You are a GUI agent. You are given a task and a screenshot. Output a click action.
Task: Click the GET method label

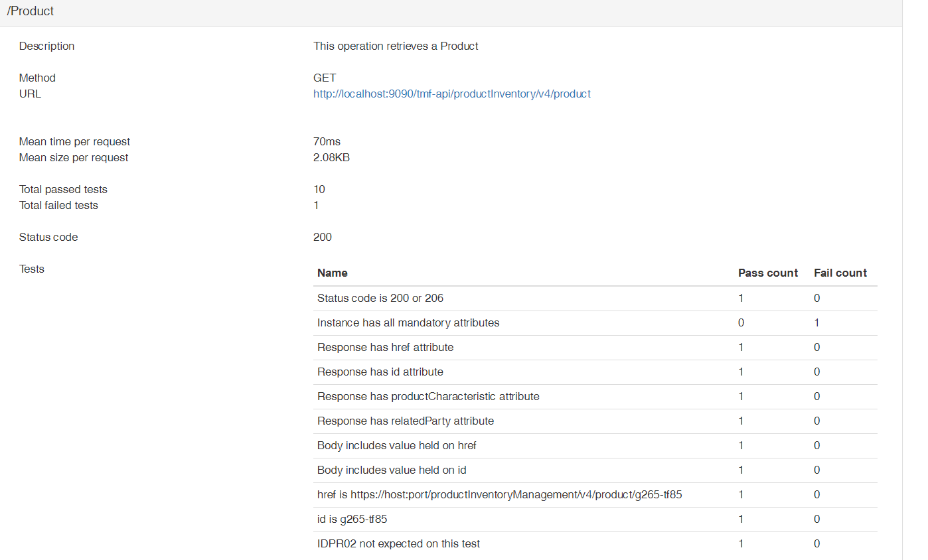(324, 78)
